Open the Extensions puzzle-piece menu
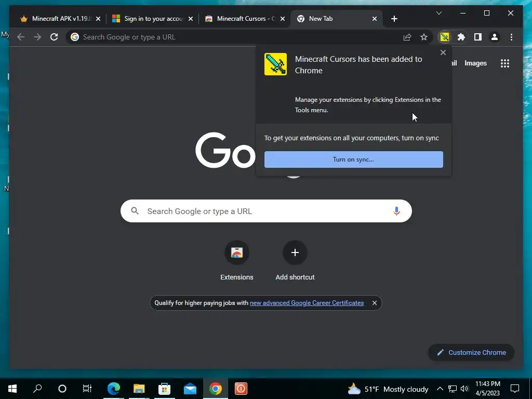This screenshot has width=532, height=399. click(461, 37)
